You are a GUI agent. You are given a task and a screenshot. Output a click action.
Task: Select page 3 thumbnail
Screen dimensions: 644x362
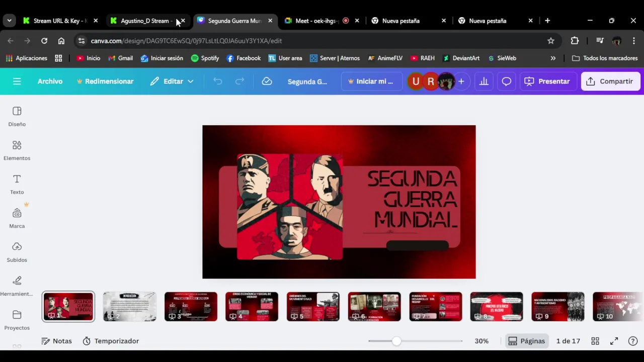(191, 307)
